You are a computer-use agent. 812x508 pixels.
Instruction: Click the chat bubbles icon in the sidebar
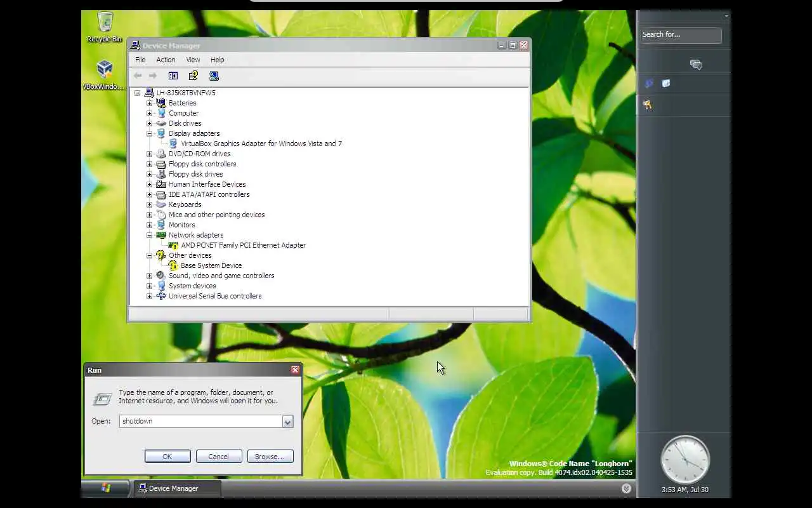click(696, 65)
